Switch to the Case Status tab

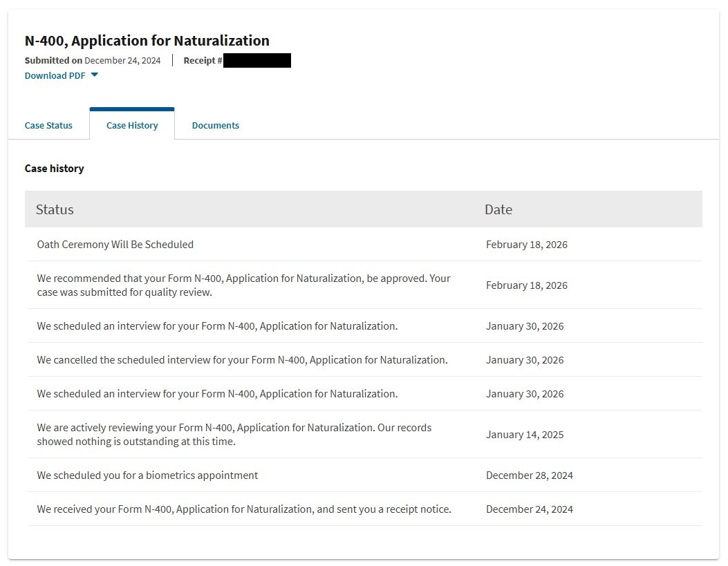tap(48, 126)
